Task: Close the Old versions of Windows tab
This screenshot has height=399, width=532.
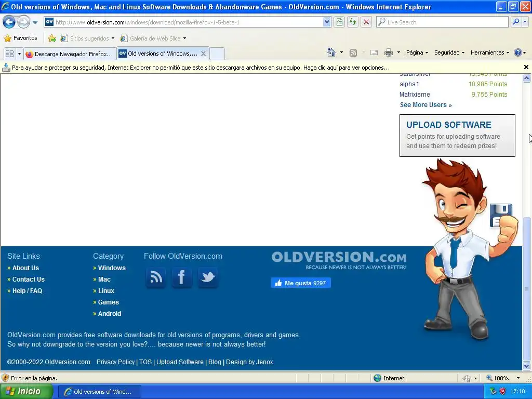Action: (203, 54)
